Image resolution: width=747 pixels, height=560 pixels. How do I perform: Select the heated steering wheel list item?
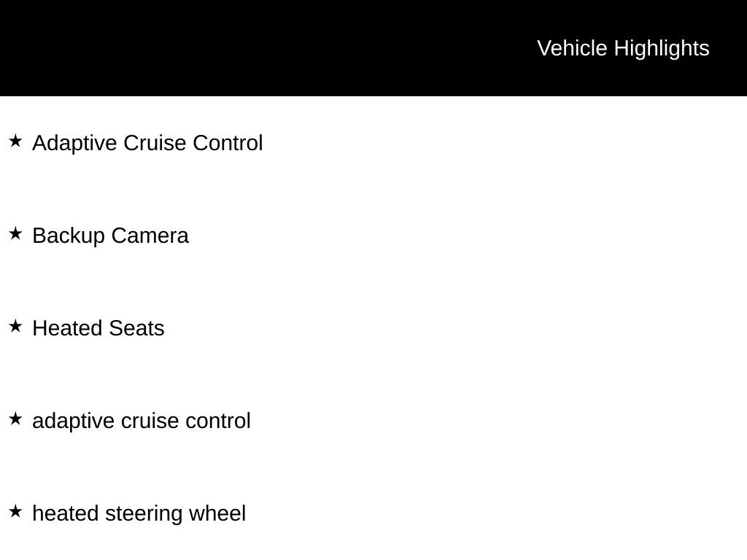tap(139, 513)
